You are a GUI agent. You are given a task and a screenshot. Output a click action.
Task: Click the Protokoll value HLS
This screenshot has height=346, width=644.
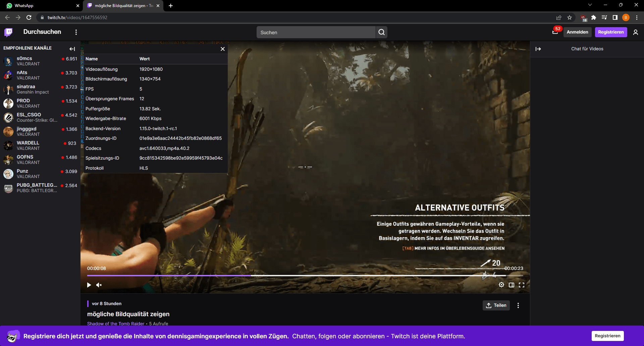tap(144, 168)
